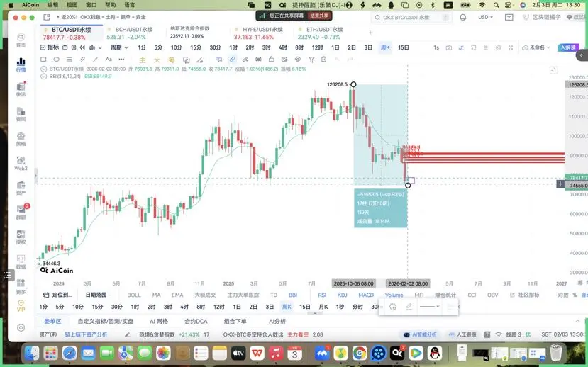Select the top 1日 timeframe
The image size is (588, 367).
pyautogui.click(x=335, y=47)
